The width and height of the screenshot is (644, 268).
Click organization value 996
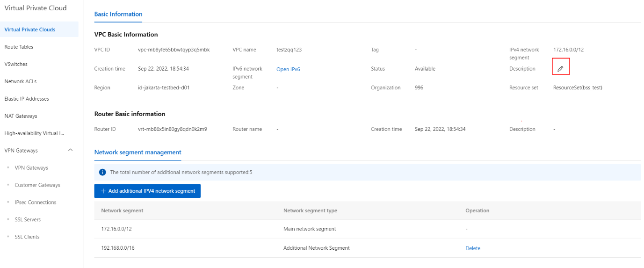point(419,87)
